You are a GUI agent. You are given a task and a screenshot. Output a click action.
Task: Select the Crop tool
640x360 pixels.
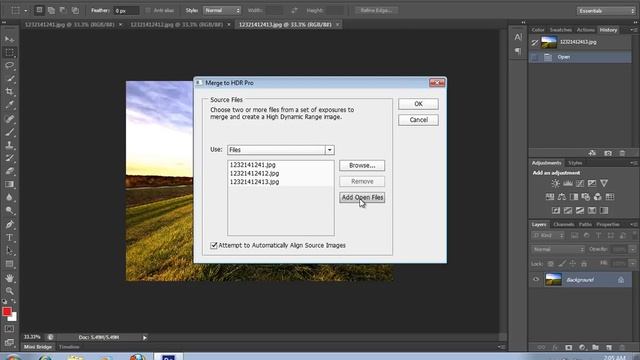[9, 91]
